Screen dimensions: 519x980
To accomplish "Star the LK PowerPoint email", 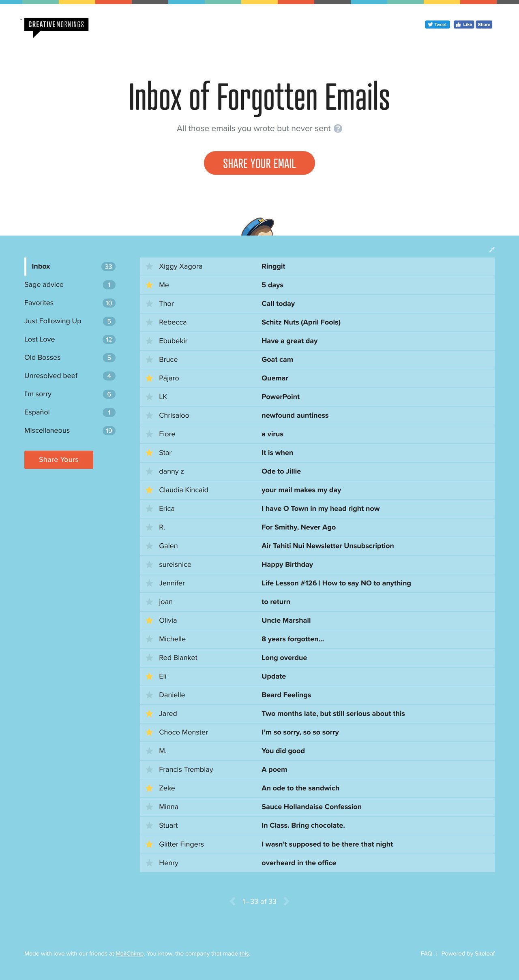I will tap(149, 397).
